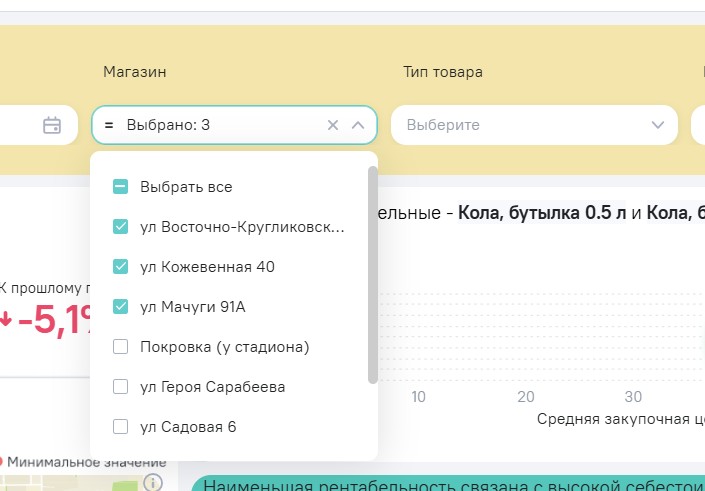The image size is (705, 491).
Task: Select ул Садовая 6 checkbox
Action: 120,427
